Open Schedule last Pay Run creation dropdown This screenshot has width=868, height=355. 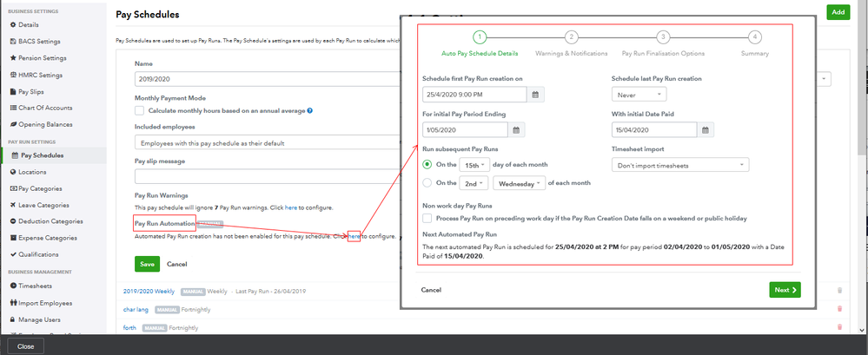(639, 95)
